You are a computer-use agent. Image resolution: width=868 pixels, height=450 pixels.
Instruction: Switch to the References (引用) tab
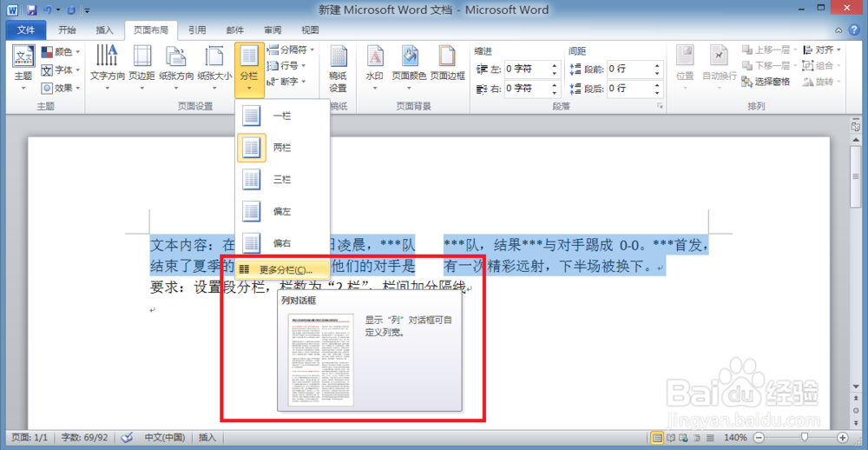pos(197,30)
